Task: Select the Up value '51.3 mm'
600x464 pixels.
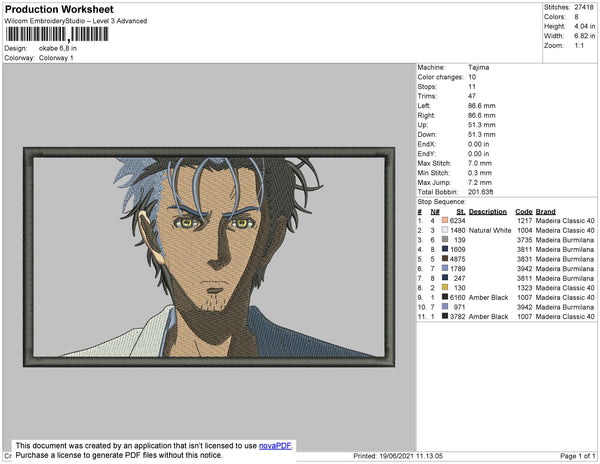Action: point(481,125)
